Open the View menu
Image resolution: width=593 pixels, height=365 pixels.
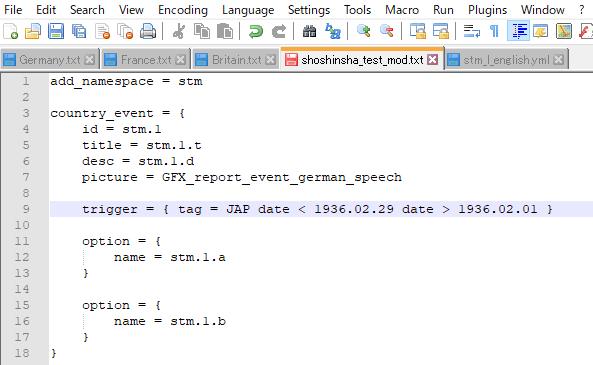(131, 10)
